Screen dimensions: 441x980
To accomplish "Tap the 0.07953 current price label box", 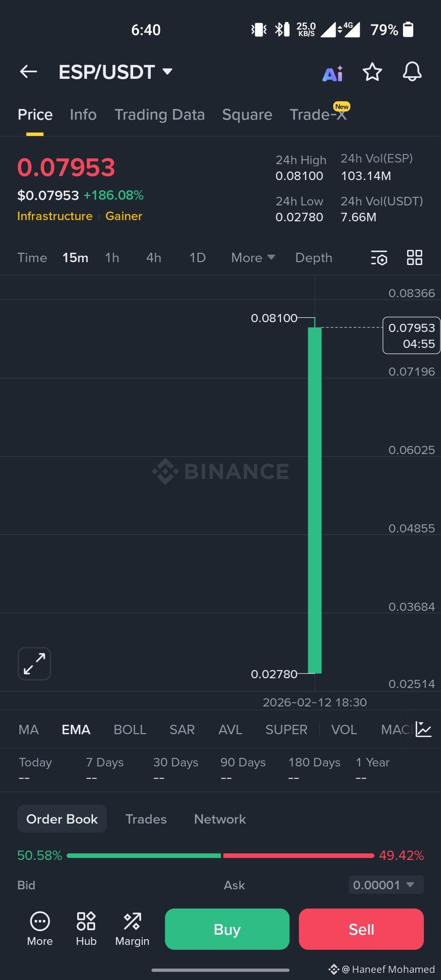I will (411, 335).
